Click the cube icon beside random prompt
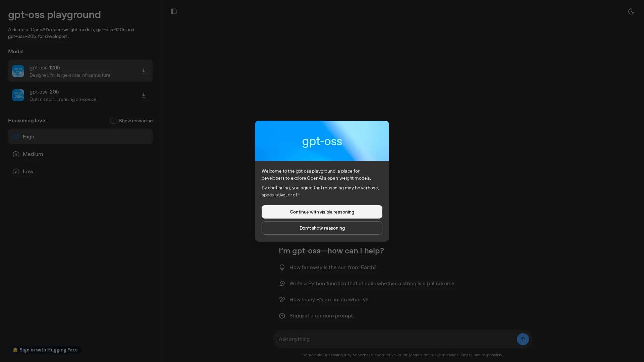644x362 pixels. click(282, 316)
